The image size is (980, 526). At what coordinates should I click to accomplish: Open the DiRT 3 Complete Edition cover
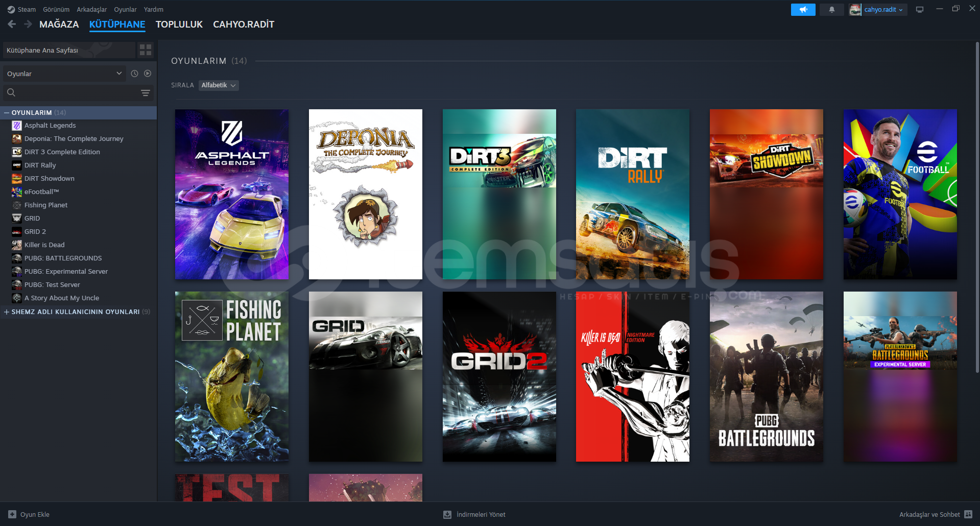(x=499, y=194)
